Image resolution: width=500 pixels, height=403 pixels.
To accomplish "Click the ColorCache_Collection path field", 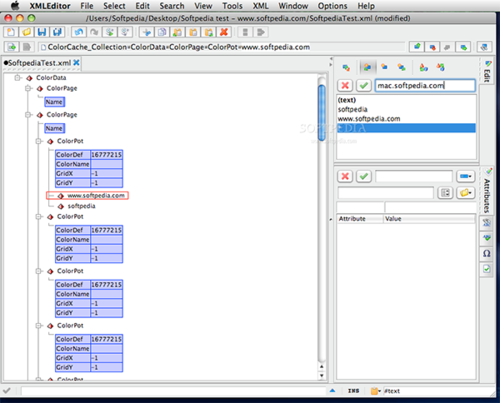I will (222, 47).
